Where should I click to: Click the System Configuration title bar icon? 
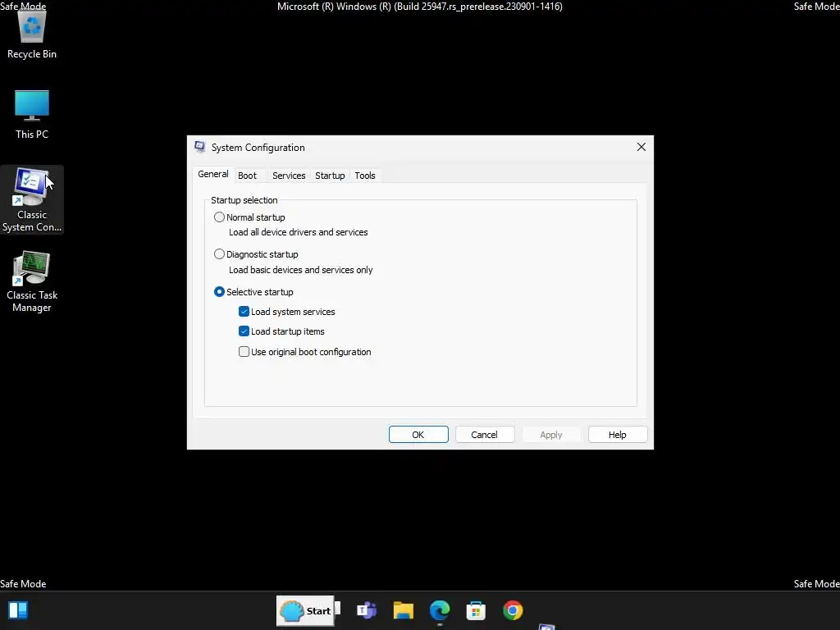click(200, 148)
